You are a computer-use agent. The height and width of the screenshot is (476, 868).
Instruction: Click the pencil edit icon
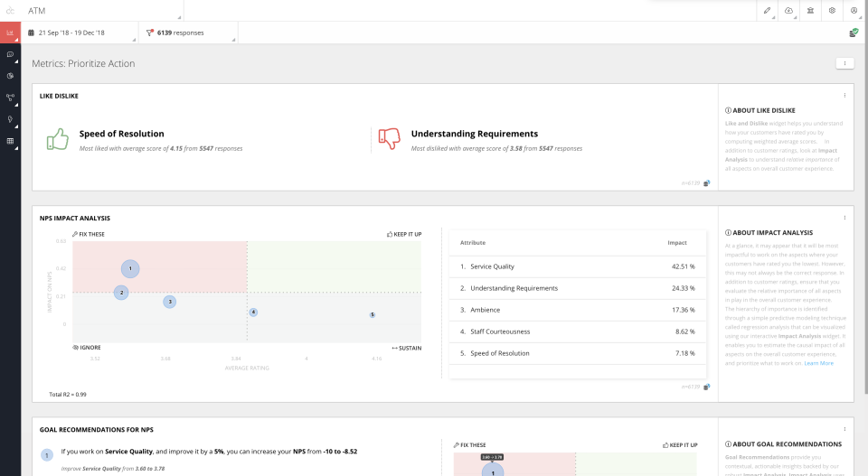pos(767,11)
